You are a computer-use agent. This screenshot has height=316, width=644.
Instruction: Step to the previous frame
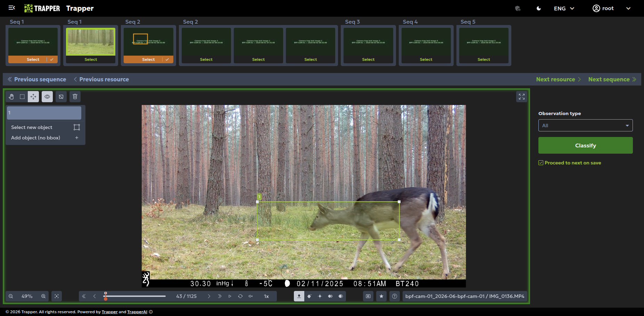point(94,296)
